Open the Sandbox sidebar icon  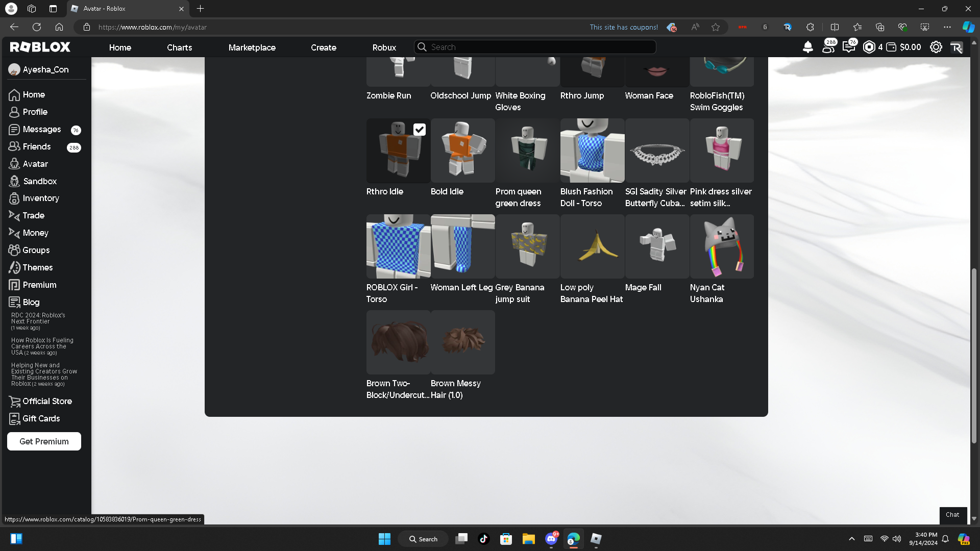(x=14, y=181)
